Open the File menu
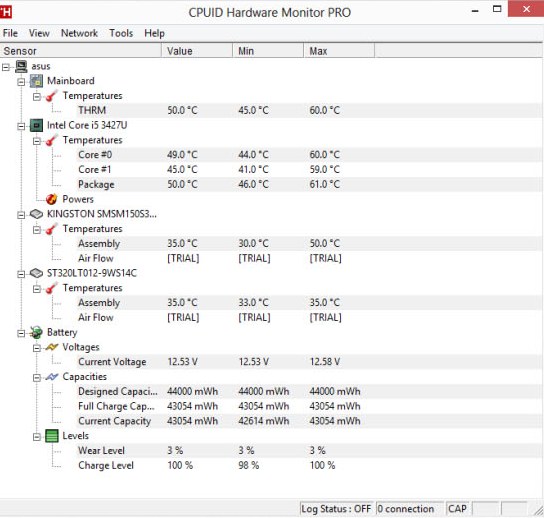 click(10, 33)
